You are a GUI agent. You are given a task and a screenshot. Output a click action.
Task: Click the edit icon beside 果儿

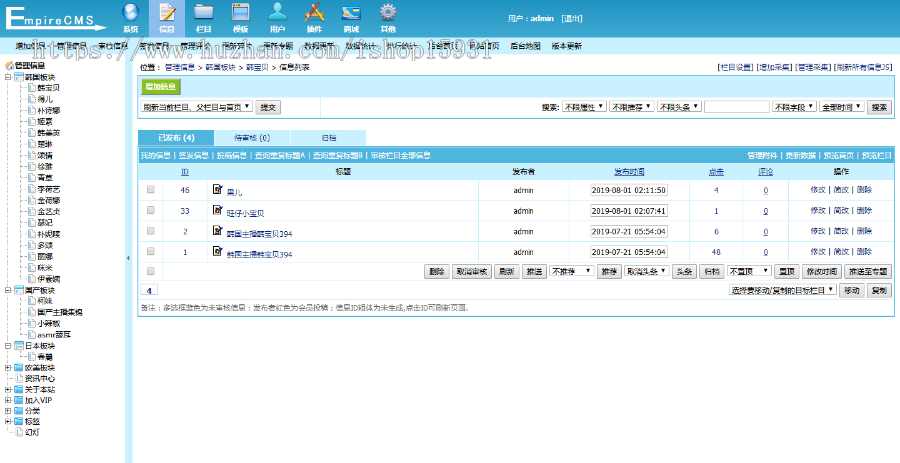217,189
